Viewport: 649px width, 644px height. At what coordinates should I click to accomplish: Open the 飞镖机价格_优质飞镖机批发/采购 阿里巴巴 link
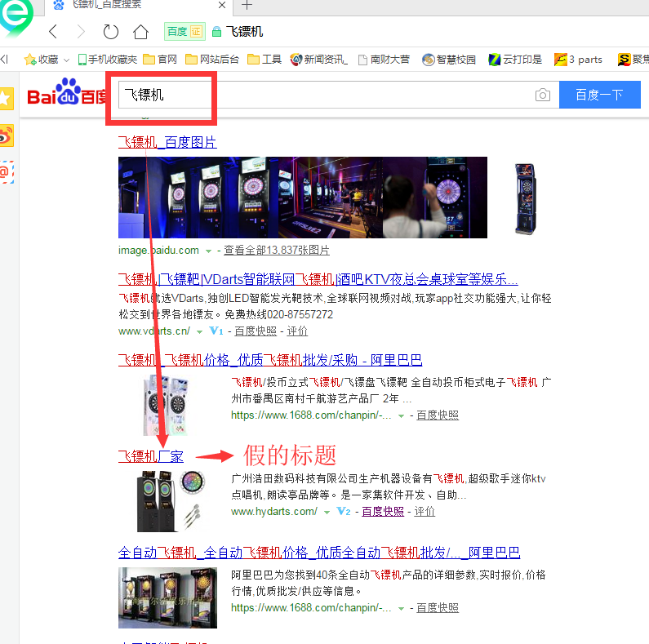270,360
